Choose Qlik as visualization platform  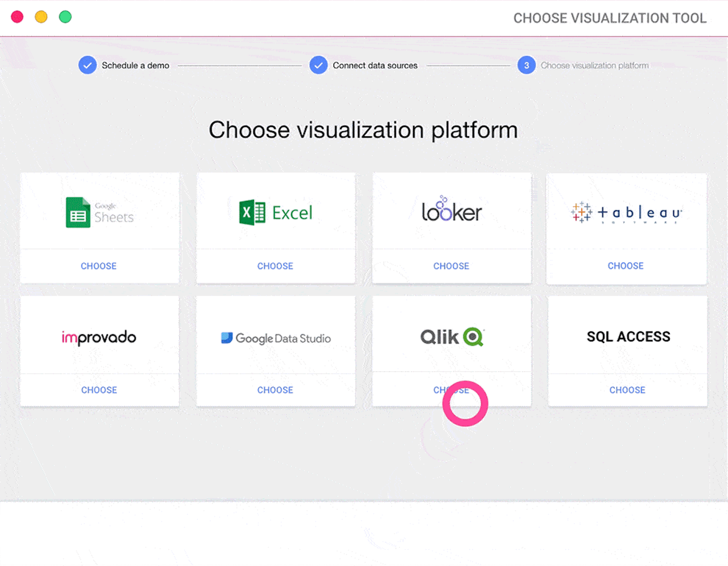tap(451, 390)
